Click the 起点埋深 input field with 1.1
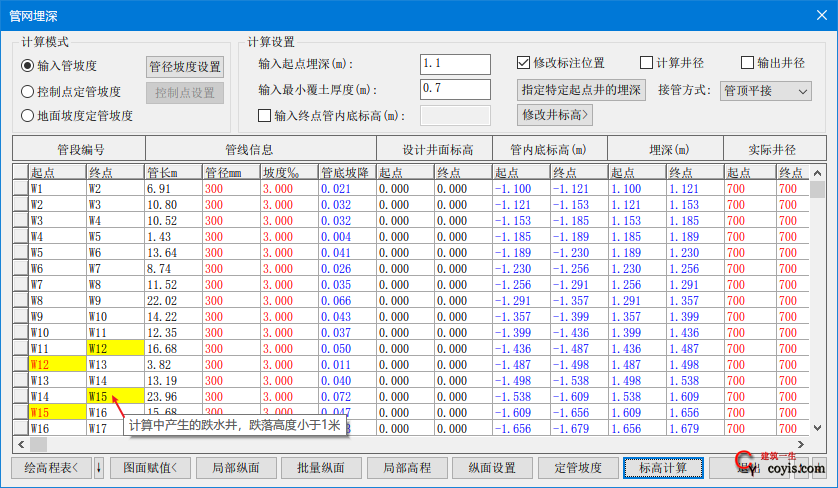838x488 pixels. [x=455, y=64]
